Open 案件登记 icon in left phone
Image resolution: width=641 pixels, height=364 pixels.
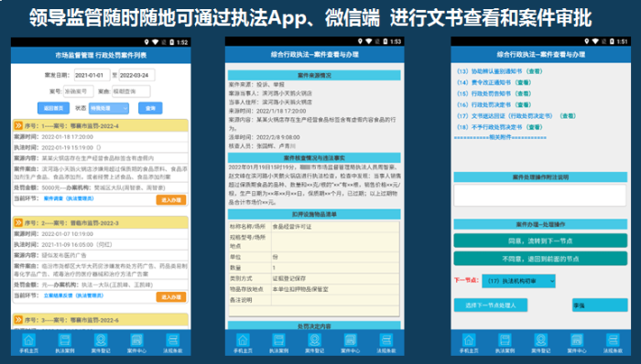(101, 343)
